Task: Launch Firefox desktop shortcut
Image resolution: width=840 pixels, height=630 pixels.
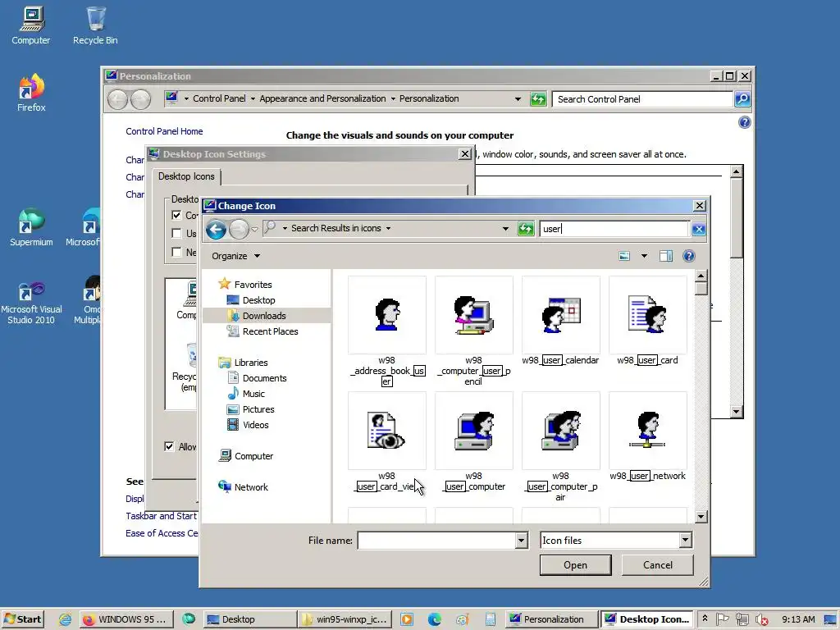Action: click(x=31, y=93)
